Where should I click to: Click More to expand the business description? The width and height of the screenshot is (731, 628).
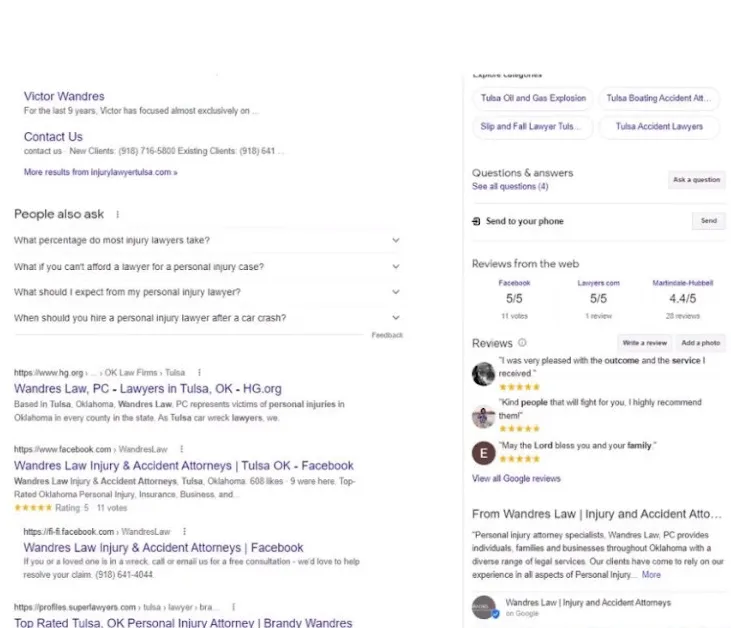[651, 574]
